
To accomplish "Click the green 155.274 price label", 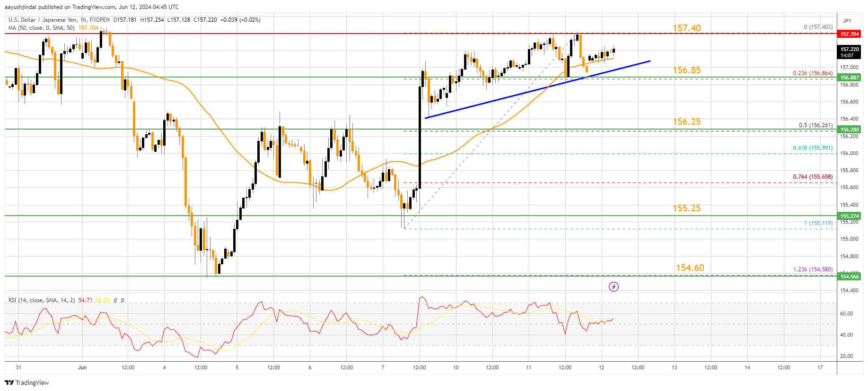I will [850, 216].
